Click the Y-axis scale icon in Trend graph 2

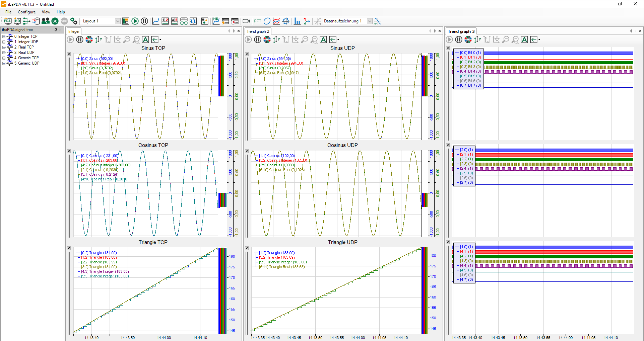pos(276,39)
